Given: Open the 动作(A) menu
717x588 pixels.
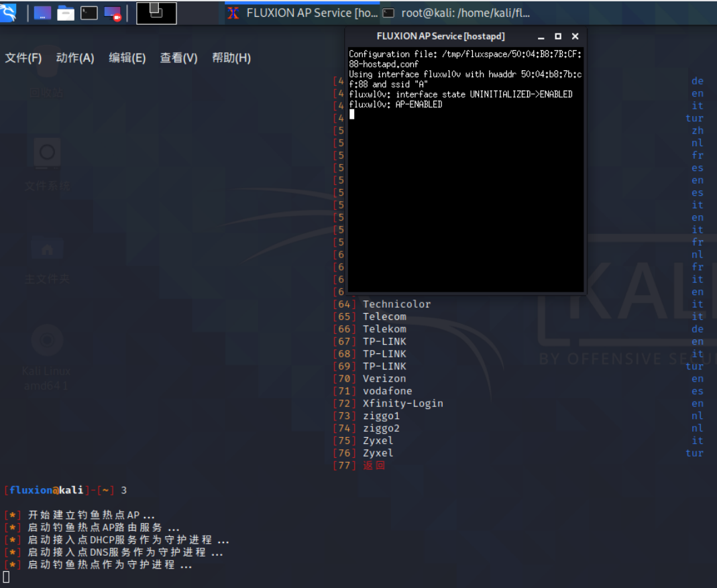Looking at the screenshot, I should click(75, 58).
